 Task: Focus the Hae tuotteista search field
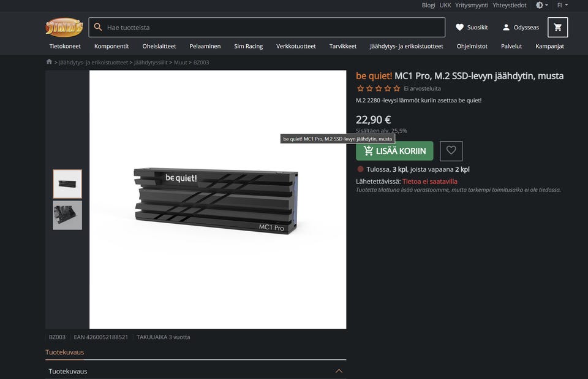coord(266,27)
